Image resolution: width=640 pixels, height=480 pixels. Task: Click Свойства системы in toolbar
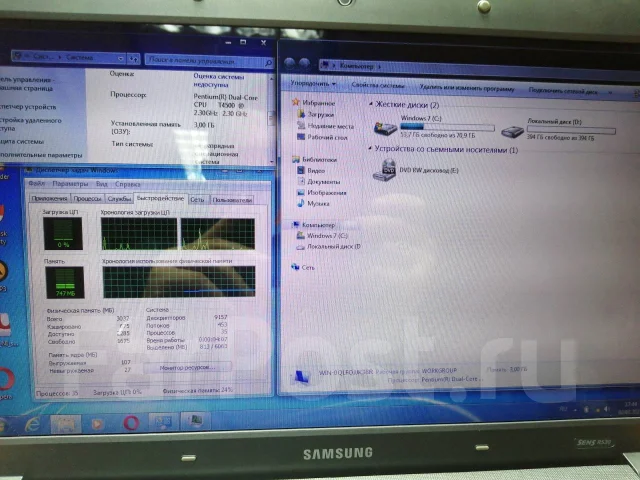(378, 85)
